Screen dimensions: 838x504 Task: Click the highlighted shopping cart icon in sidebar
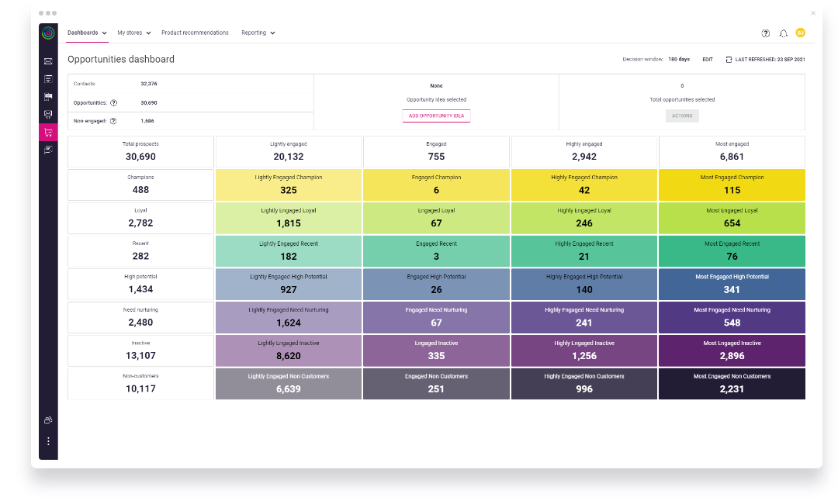48,132
